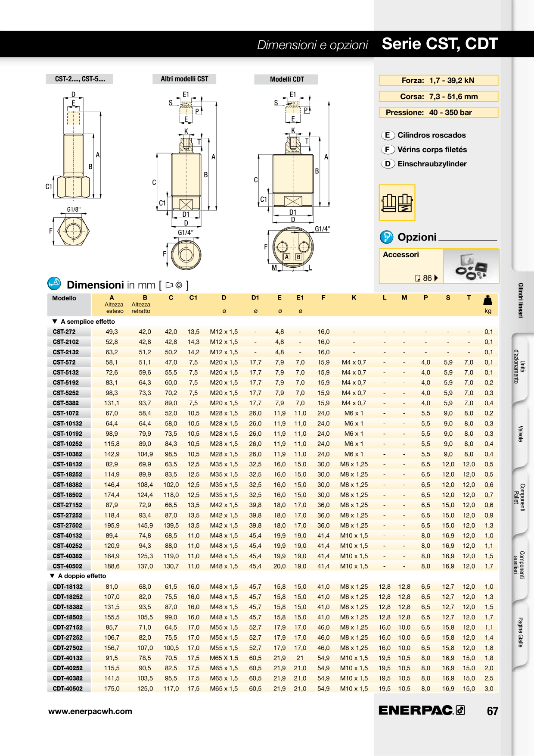Click the CDT-40132 model row
Viewport: 534px width, 756px height.
coord(273,658)
